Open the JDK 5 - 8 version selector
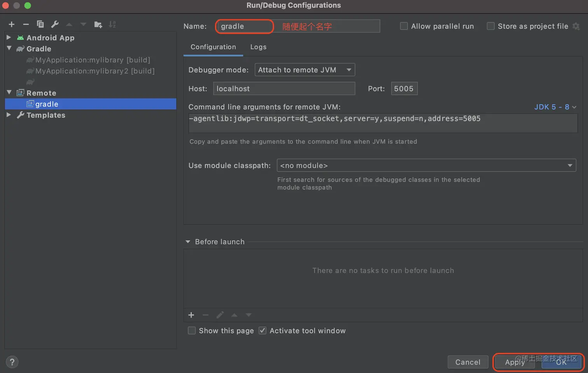Viewport: 588px width, 373px height. tap(555, 107)
